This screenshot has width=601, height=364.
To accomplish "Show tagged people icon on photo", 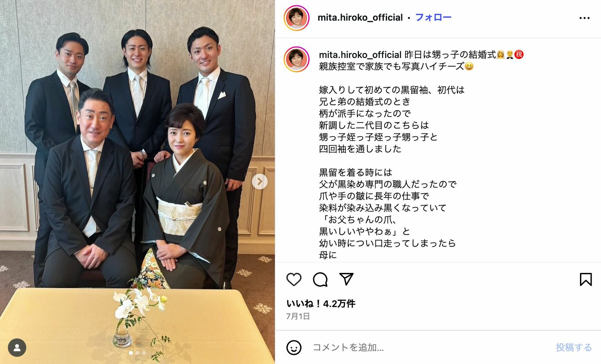I will point(17,347).
